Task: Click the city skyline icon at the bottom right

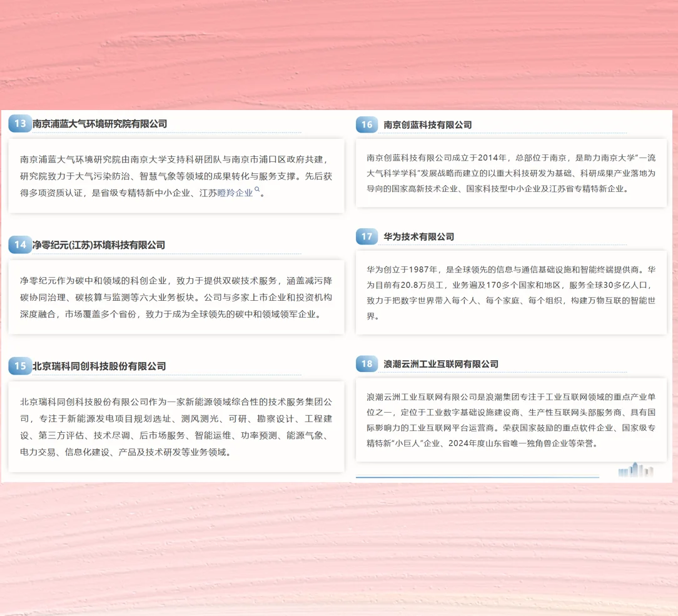Action: pos(635,470)
